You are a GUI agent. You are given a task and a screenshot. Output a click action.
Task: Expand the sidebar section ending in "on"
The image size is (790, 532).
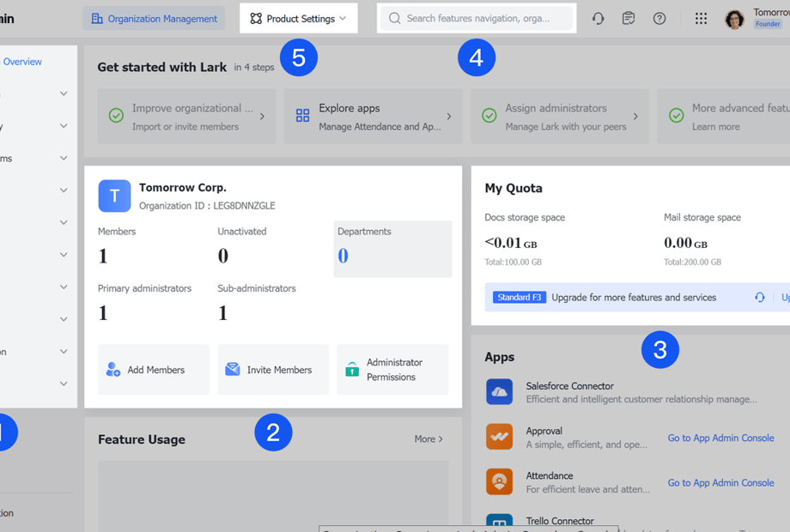[64, 351]
